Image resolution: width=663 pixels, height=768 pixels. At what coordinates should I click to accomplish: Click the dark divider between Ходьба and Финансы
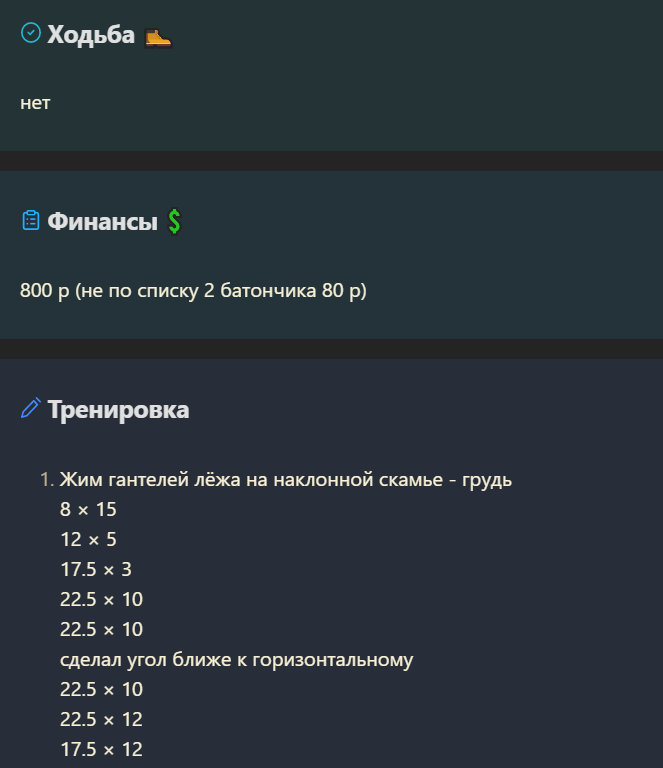(332, 161)
